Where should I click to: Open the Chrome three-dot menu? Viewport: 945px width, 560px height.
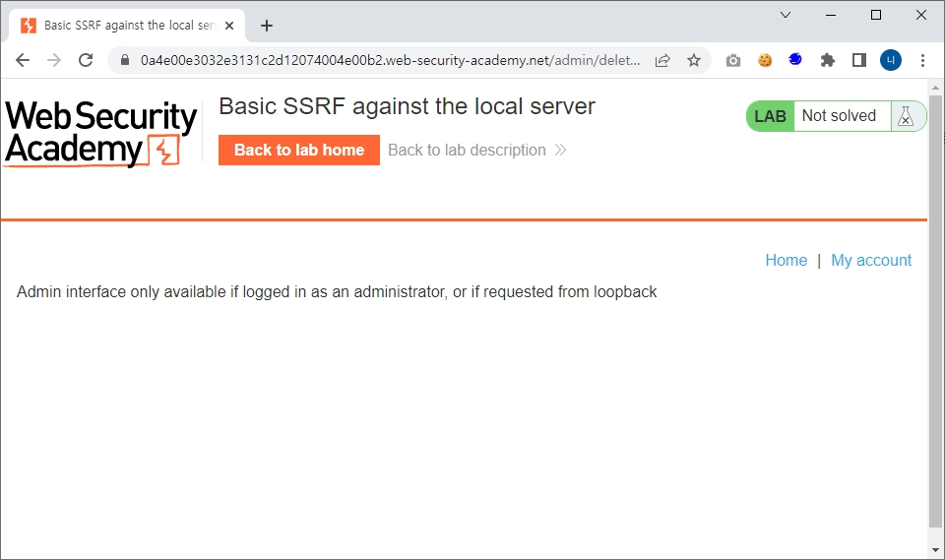(x=922, y=60)
